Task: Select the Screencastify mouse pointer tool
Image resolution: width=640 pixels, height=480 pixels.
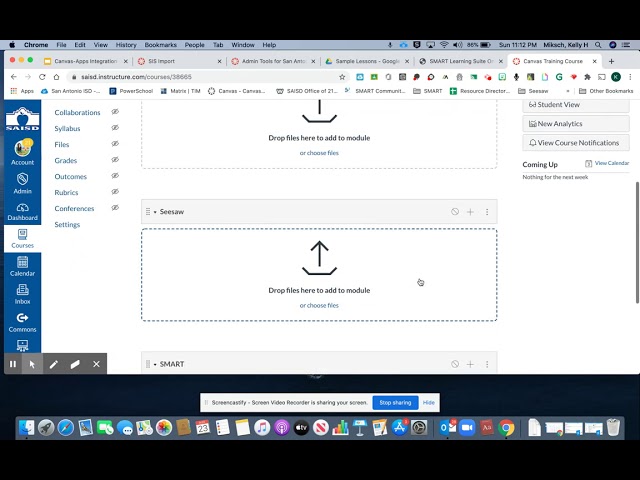Action: coord(32,364)
